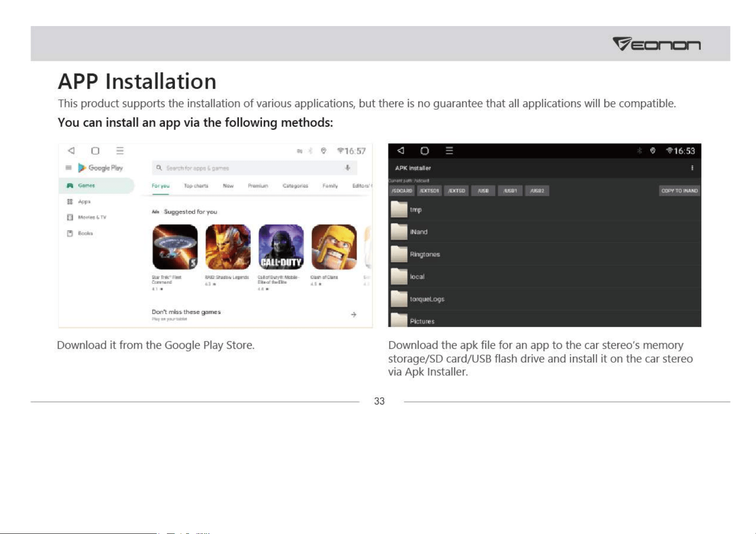Tap the back arrow in Google Play screen
The height and width of the screenshot is (534, 756).
(x=71, y=151)
